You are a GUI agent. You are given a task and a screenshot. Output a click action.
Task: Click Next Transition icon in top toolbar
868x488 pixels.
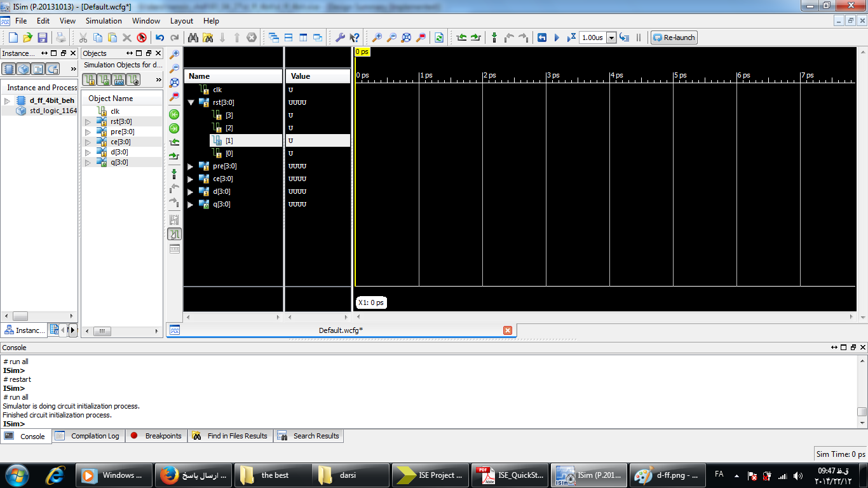[476, 37]
